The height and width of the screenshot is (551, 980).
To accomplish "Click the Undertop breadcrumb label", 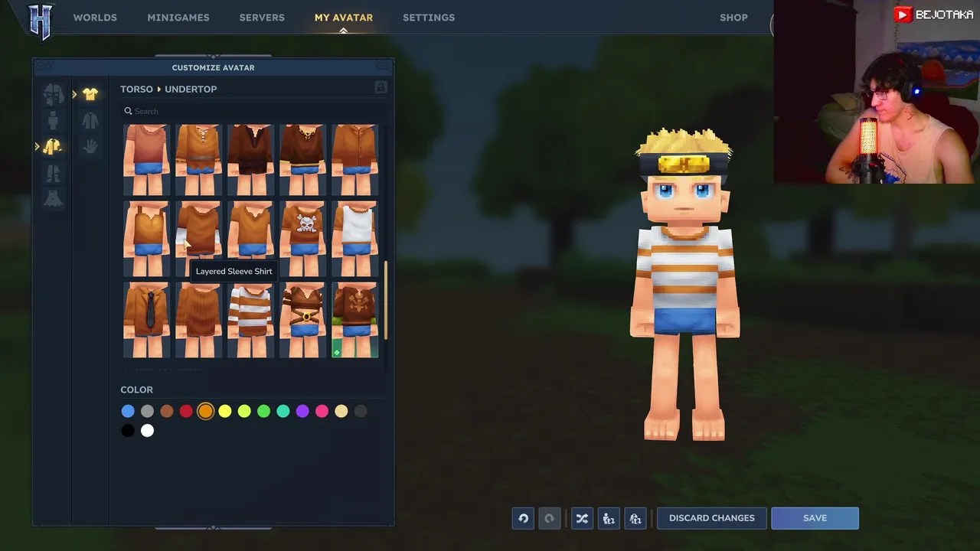I will click(x=191, y=89).
